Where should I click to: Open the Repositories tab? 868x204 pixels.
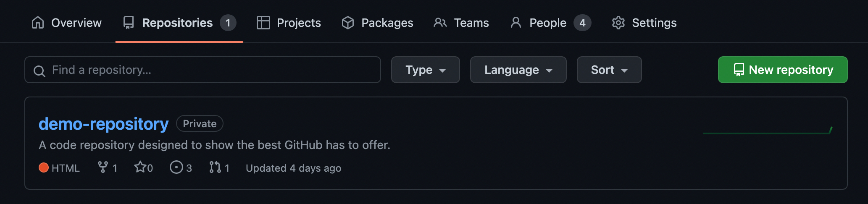[177, 23]
